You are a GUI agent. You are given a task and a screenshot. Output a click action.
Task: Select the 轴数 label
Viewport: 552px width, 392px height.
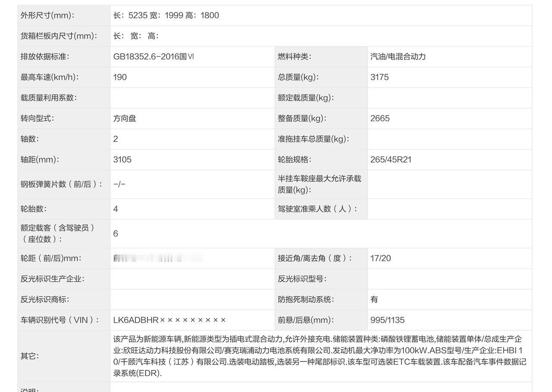coord(30,139)
